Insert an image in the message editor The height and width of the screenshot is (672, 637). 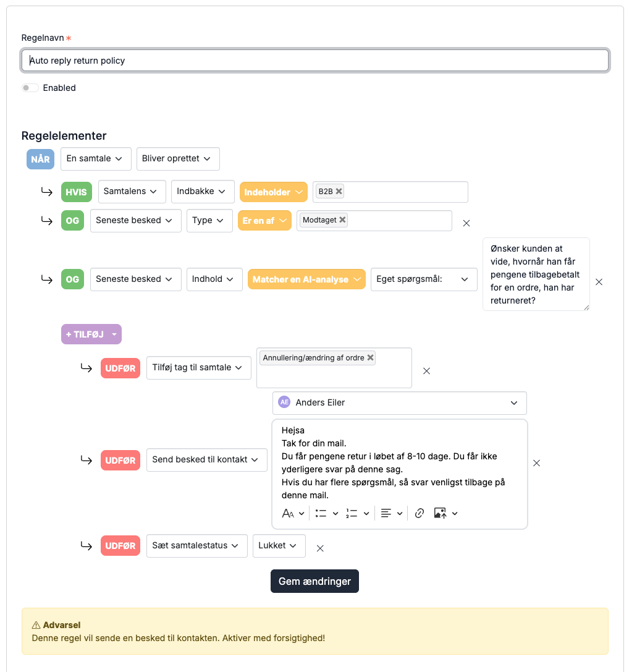[x=440, y=513]
